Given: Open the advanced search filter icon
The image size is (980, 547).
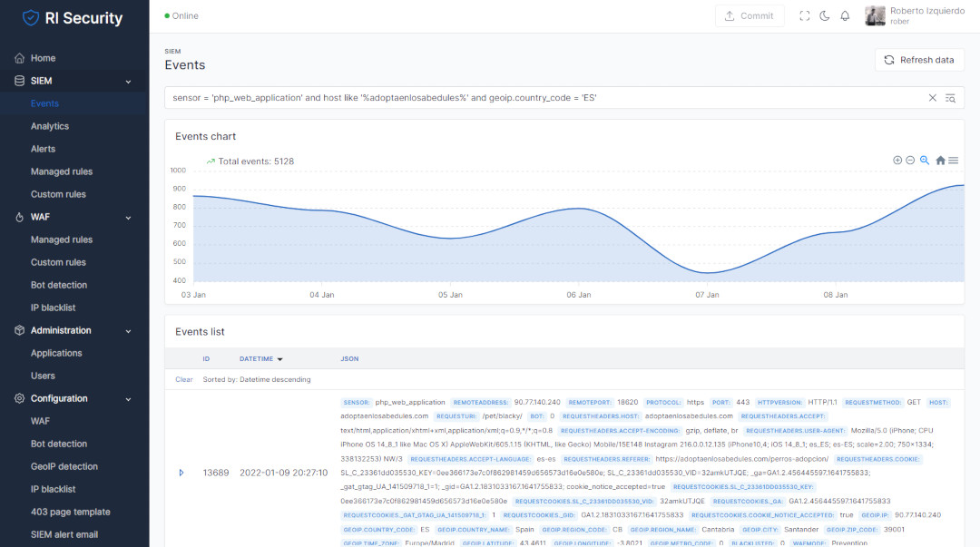Looking at the screenshot, I should tap(951, 98).
